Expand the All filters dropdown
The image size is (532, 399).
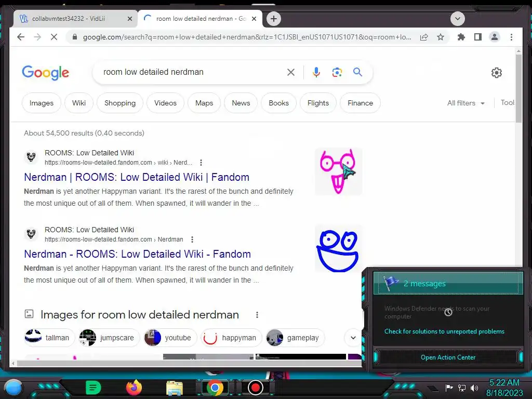[x=465, y=103]
